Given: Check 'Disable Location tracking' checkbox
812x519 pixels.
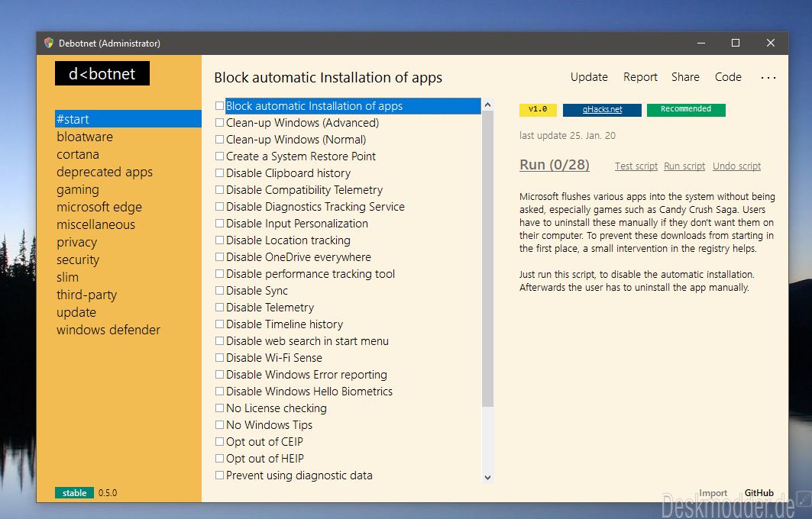Looking at the screenshot, I should tap(219, 240).
